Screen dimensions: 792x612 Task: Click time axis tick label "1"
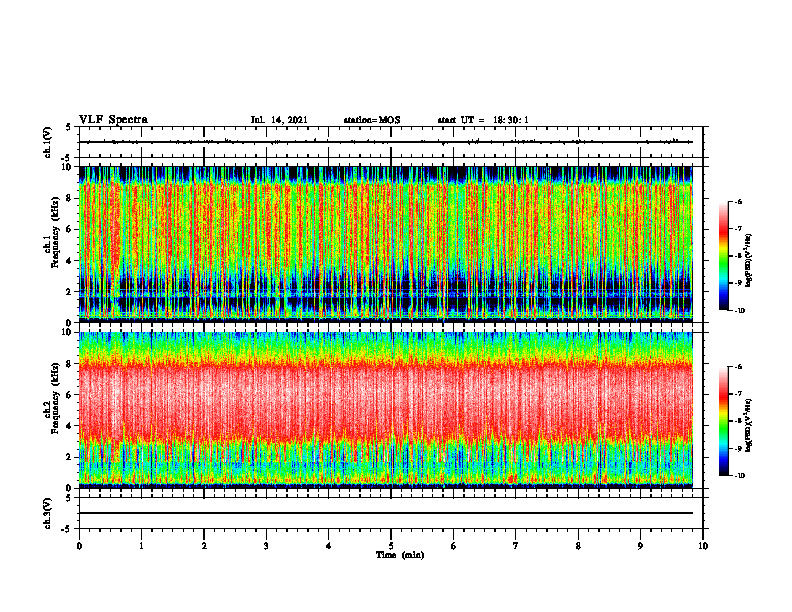(141, 546)
